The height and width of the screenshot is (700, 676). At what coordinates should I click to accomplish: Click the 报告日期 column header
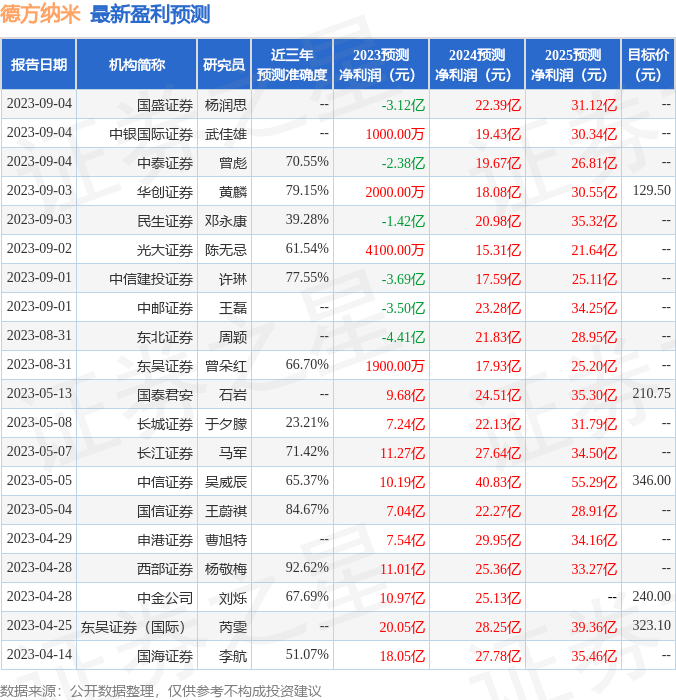pos(39,65)
